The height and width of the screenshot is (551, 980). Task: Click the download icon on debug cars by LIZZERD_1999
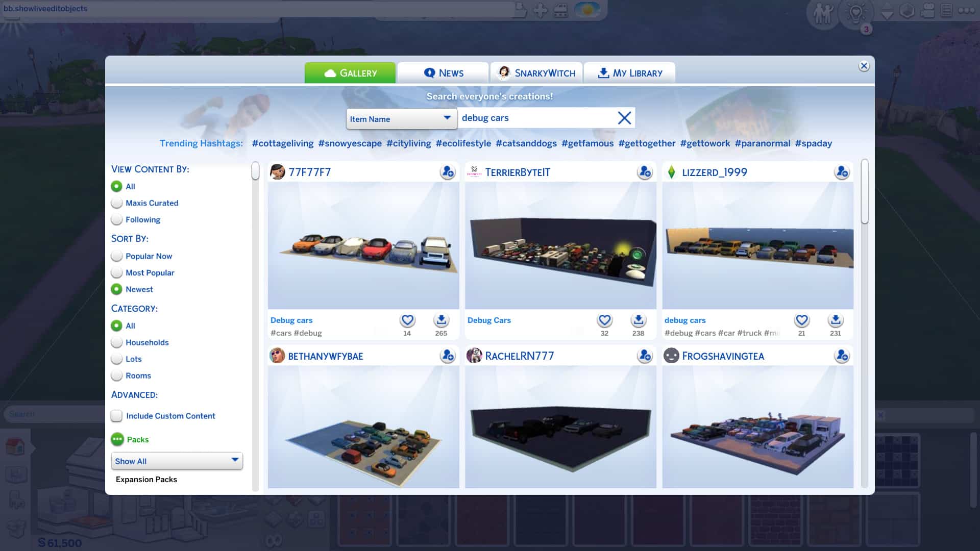(835, 320)
